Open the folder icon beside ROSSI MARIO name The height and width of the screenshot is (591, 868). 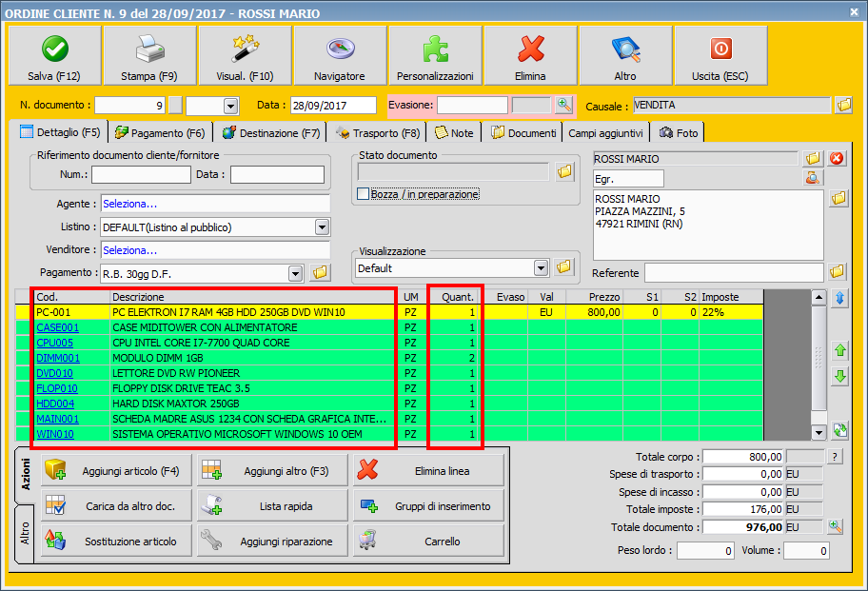(x=813, y=159)
